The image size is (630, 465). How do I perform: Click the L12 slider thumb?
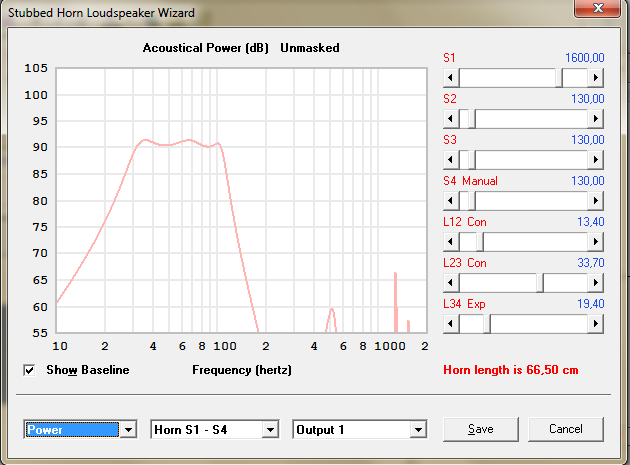(x=480, y=242)
